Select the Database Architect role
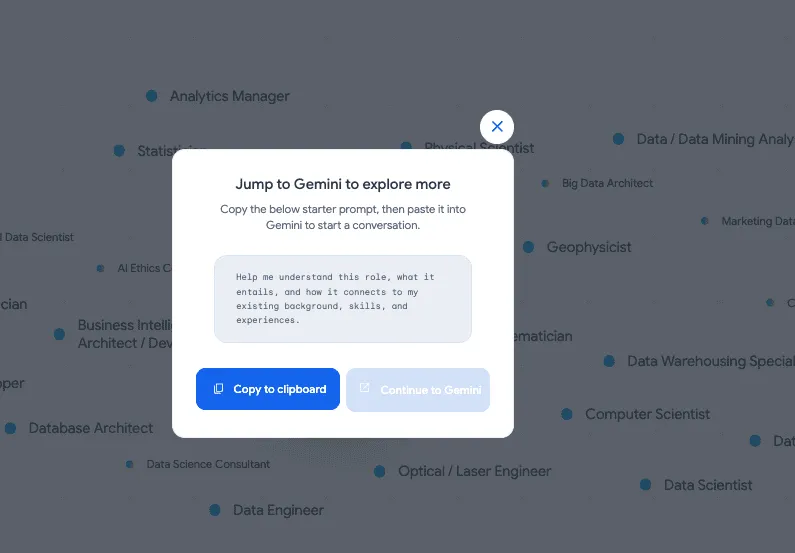 point(91,428)
